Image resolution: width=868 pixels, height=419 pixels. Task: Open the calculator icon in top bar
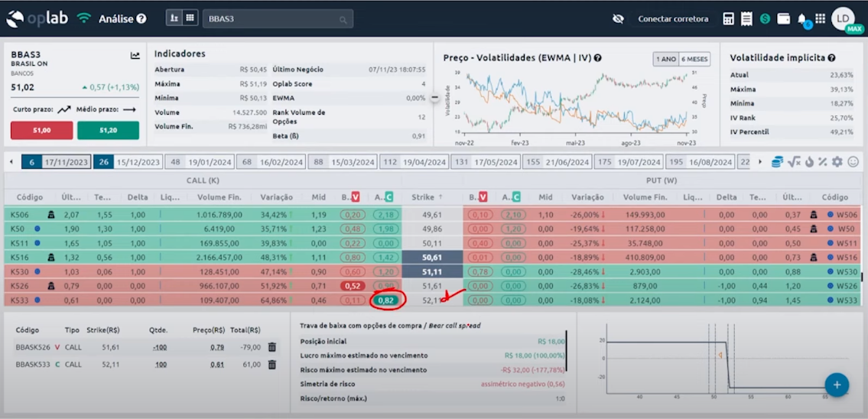728,18
